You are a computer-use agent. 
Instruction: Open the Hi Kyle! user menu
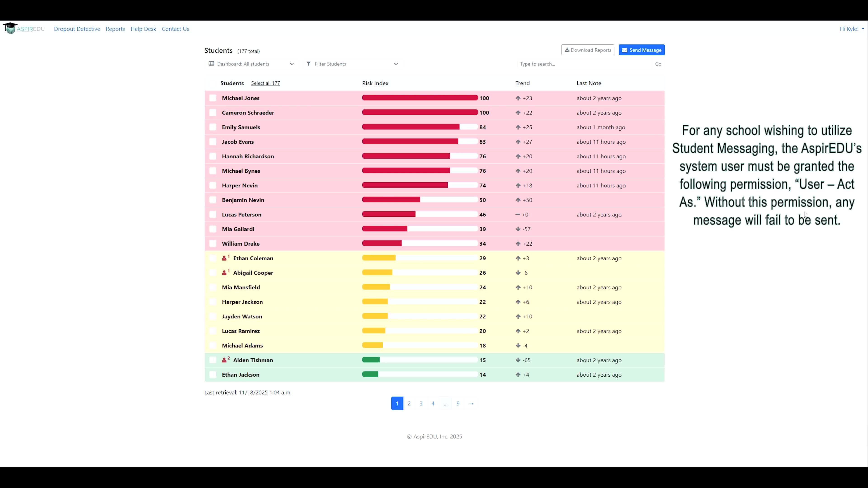click(851, 29)
